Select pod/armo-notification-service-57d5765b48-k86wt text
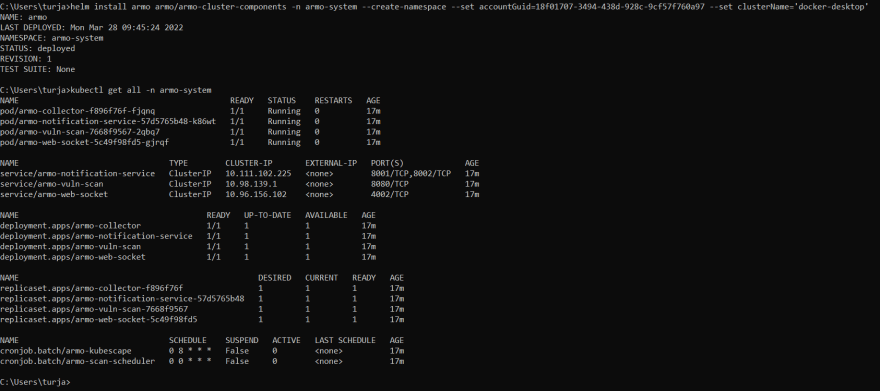 pyautogui.click(x=108, y=121)
